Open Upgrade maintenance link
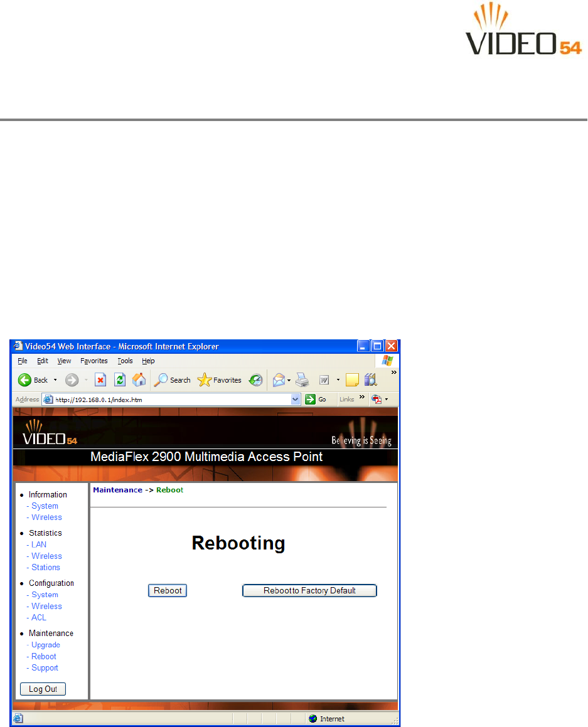This screenshot has height=727, width=588. pos(45,644)
